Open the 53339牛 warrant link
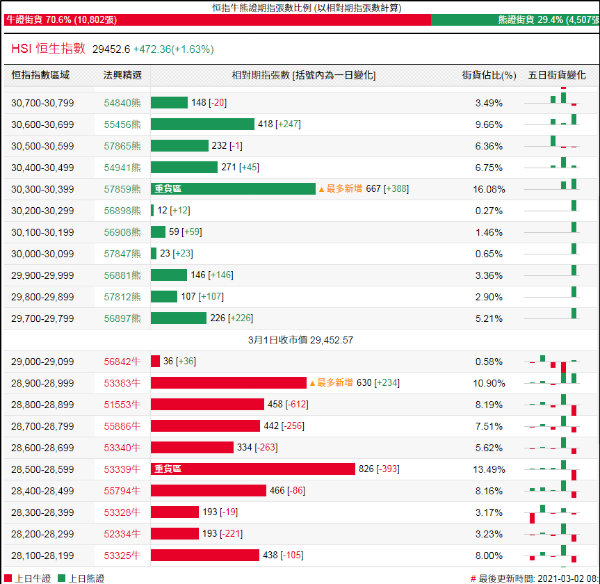 [122, 469]
